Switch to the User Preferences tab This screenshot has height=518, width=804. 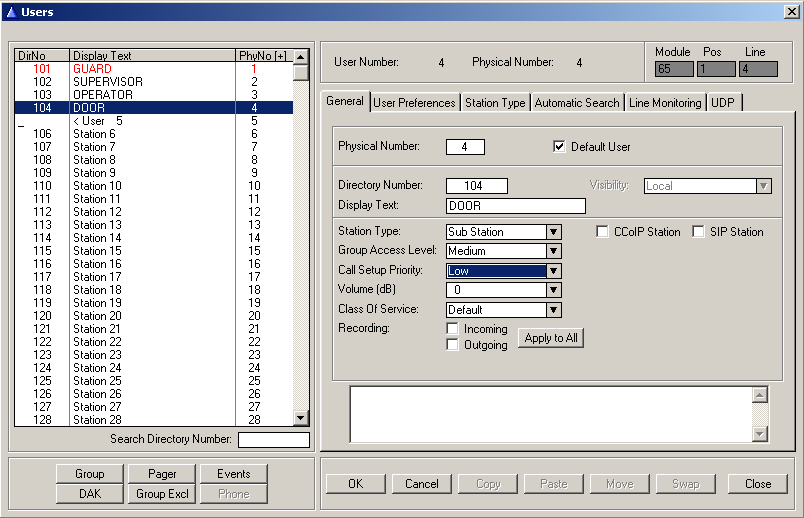click(414, 103)
